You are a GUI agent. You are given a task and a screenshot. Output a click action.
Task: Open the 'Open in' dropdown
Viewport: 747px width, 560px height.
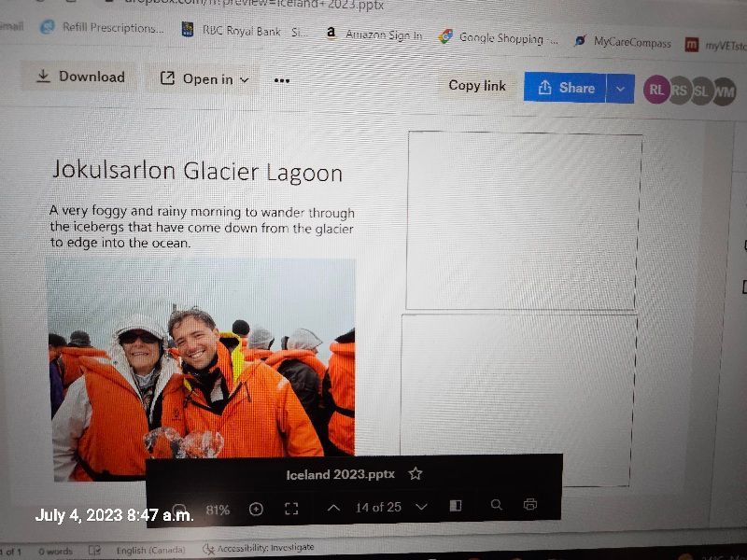tap(204, 79)
